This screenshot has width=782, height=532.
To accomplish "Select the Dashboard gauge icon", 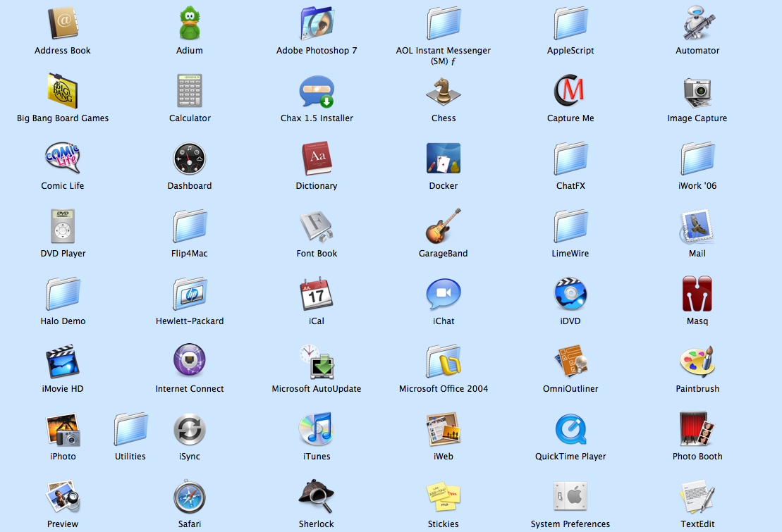I will [x=190, y=159].
